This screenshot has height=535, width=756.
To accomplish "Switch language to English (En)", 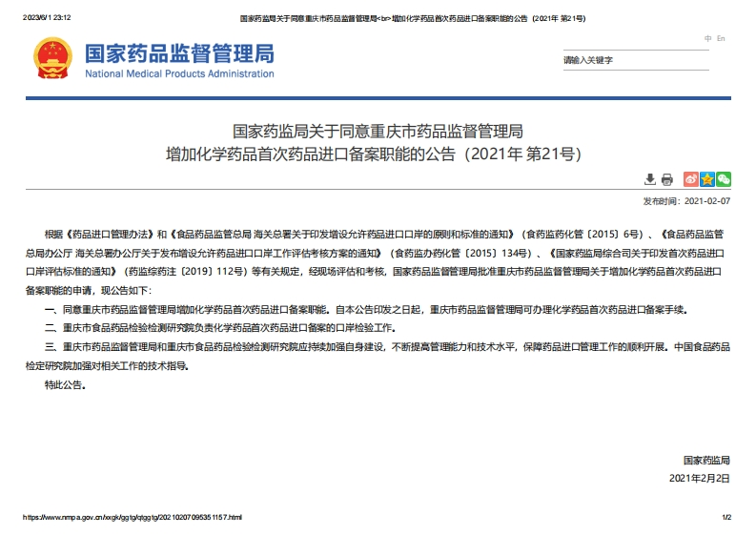I will point(722,38).
